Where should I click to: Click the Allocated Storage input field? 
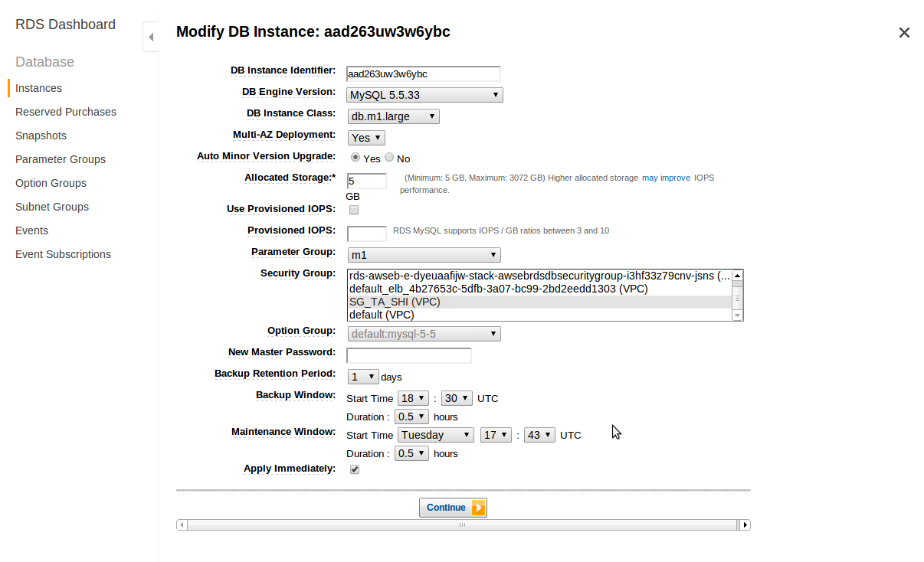click(366, 181)
